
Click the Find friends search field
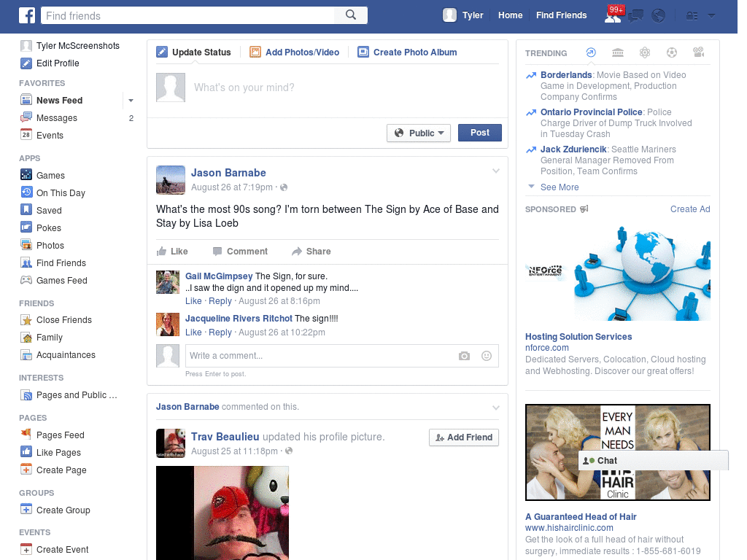187,15
